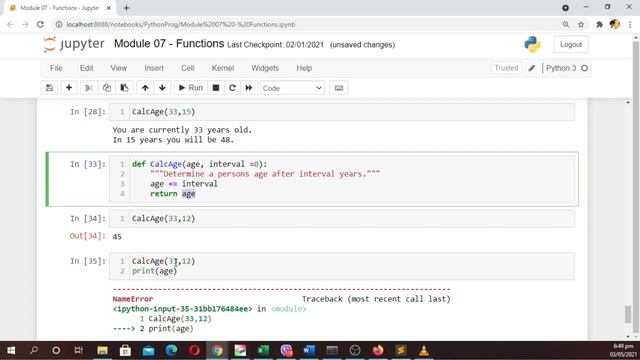Screen dimensions: 640x360
Task: Click the Last Checkpoint text
Action: click(276, 45)
